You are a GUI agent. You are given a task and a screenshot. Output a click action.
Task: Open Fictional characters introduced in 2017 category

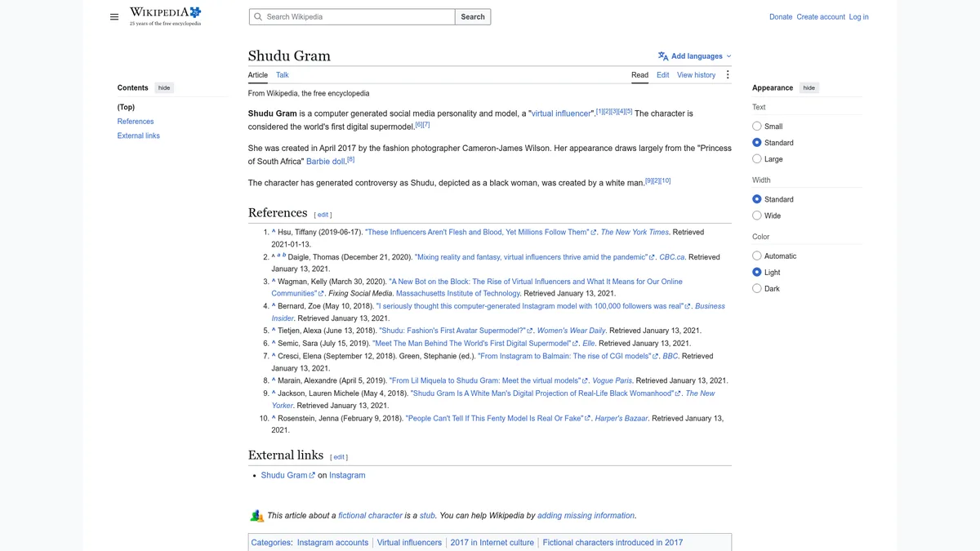click(612, 543)
